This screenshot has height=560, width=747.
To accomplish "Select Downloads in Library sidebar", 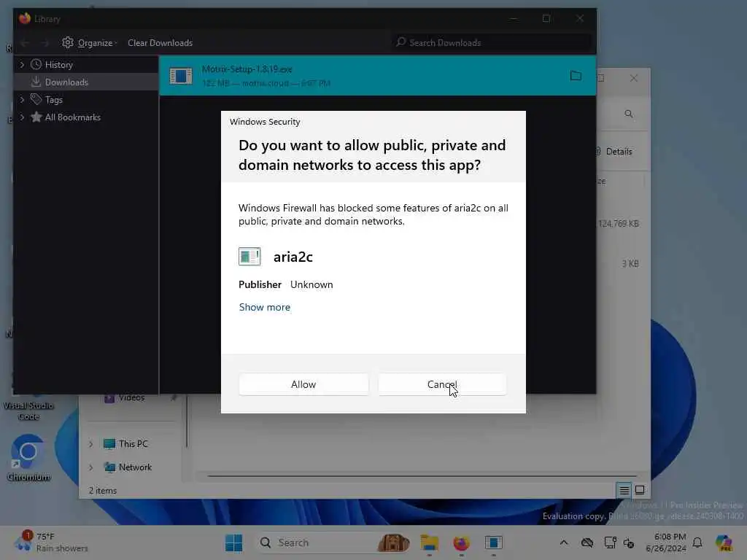I will click(x=66, y=82).
